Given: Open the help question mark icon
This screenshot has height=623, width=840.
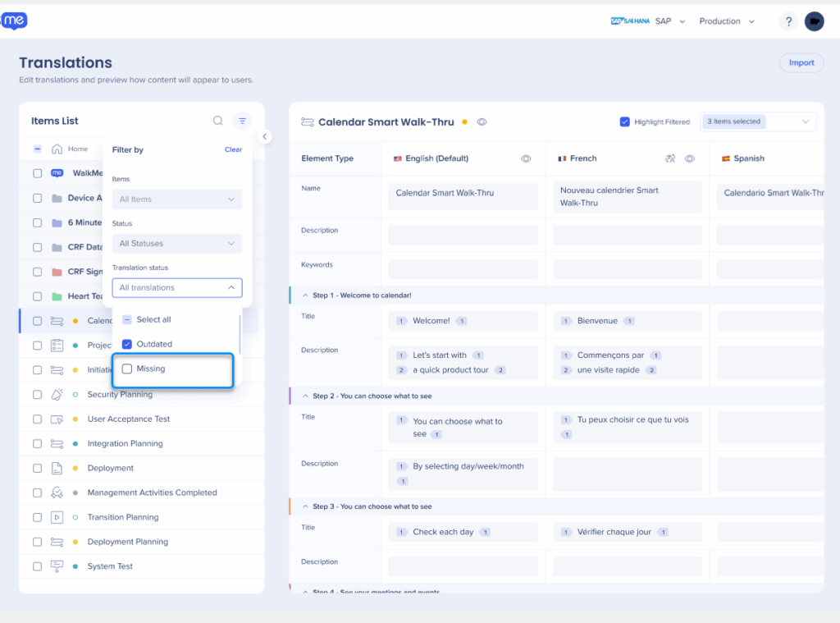Looking at the screenshot, I should [788, 21].
